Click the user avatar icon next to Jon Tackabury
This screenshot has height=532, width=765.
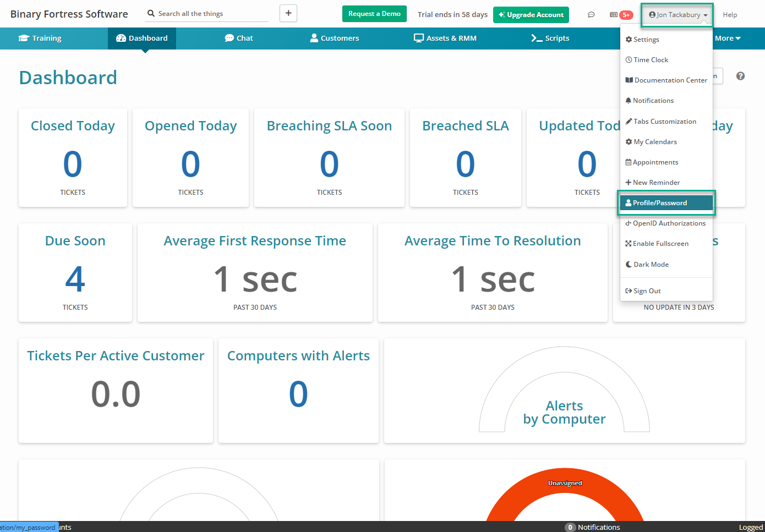[x=652, y=14]
